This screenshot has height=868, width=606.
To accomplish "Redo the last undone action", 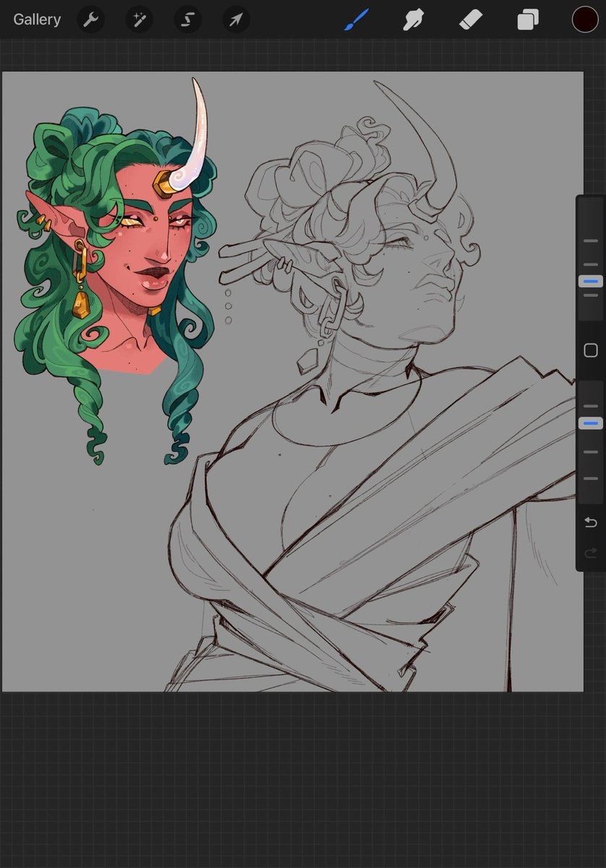I will click(591, 553).
